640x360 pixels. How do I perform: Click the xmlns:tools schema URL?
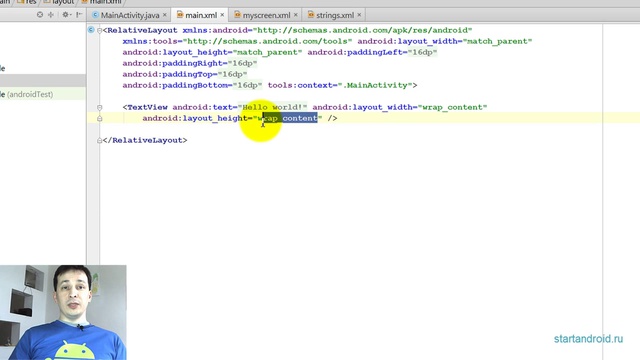(267, 41)
